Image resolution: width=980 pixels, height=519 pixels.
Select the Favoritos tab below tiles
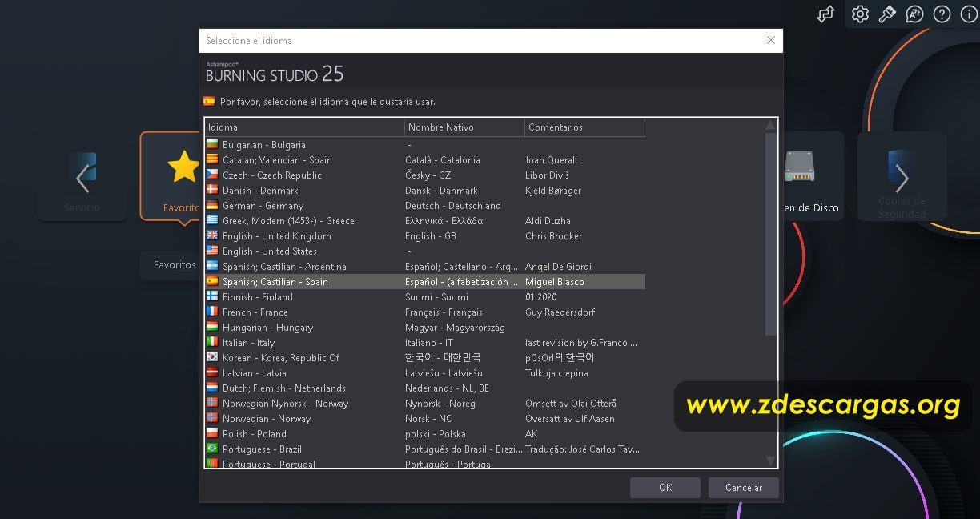click(x=170, y=264)
